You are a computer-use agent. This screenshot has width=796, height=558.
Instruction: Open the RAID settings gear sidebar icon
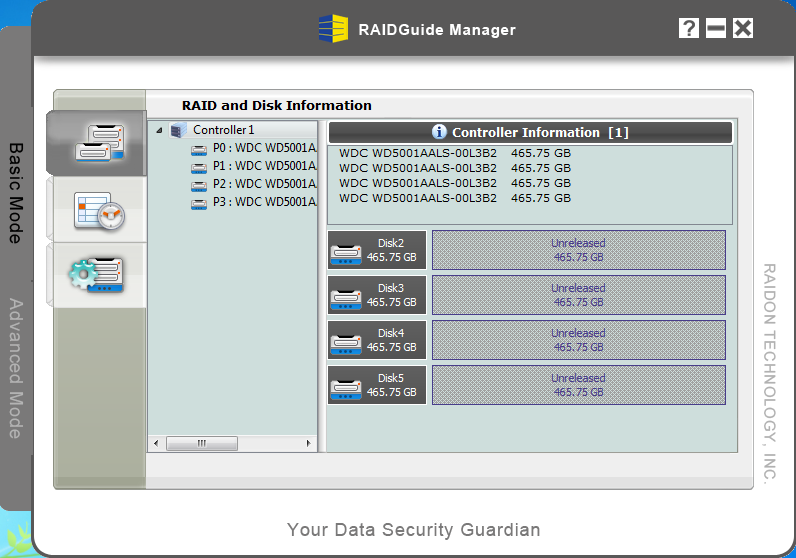click(x=96, y=275)
